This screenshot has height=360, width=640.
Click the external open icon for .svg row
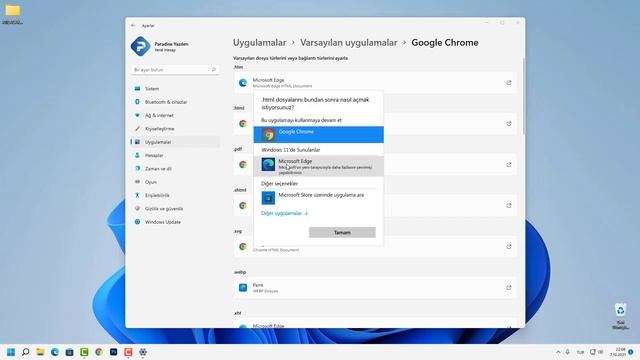[509, 247]
